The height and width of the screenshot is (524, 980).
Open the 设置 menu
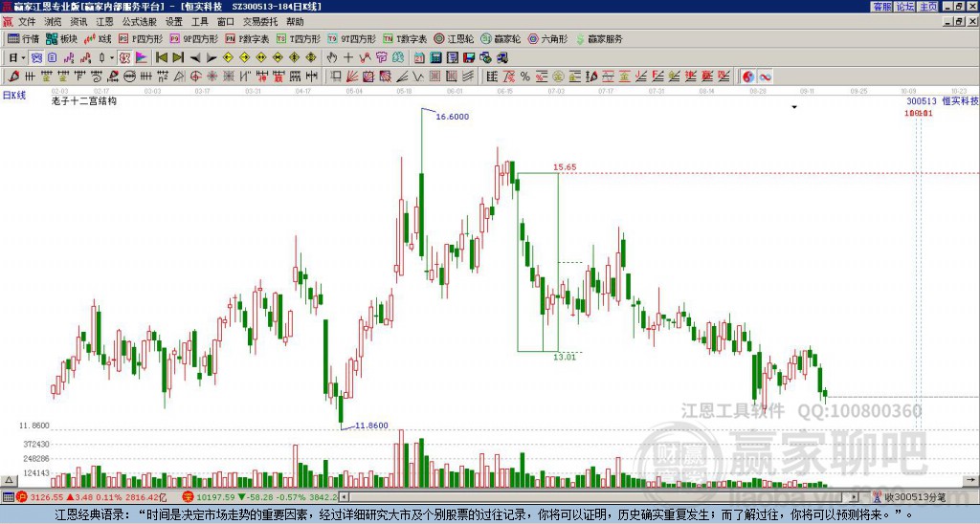(x=174, y=22)
